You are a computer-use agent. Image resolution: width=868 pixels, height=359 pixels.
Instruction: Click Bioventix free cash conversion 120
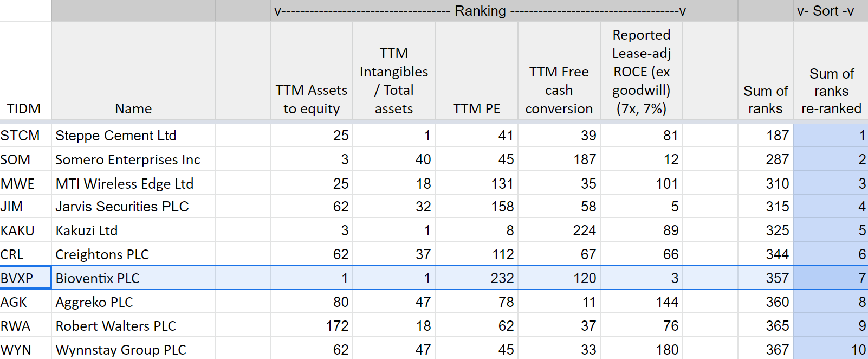559,278
